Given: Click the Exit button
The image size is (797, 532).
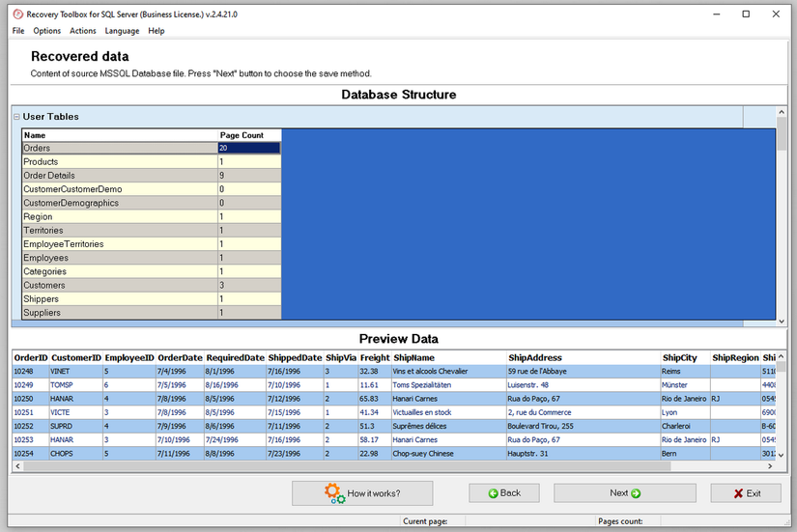Looking at the screenshot, I should [746, 492].
